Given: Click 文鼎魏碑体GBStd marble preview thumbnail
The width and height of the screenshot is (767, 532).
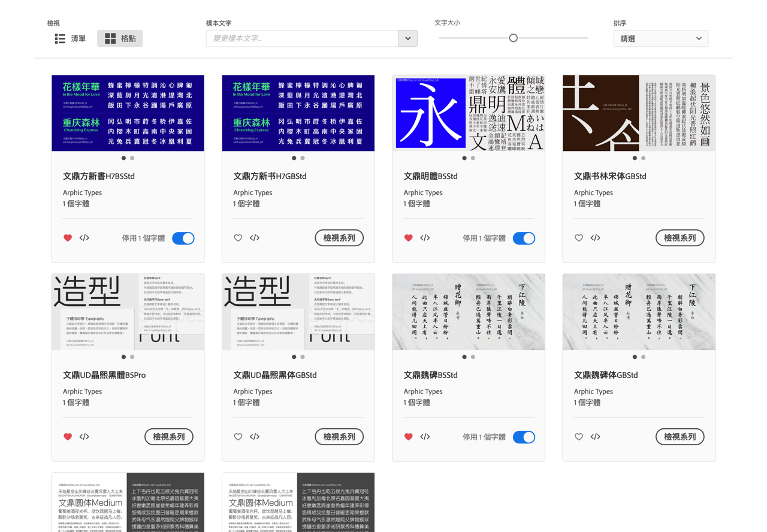Looking at the screenshot, I should (639, 312).
